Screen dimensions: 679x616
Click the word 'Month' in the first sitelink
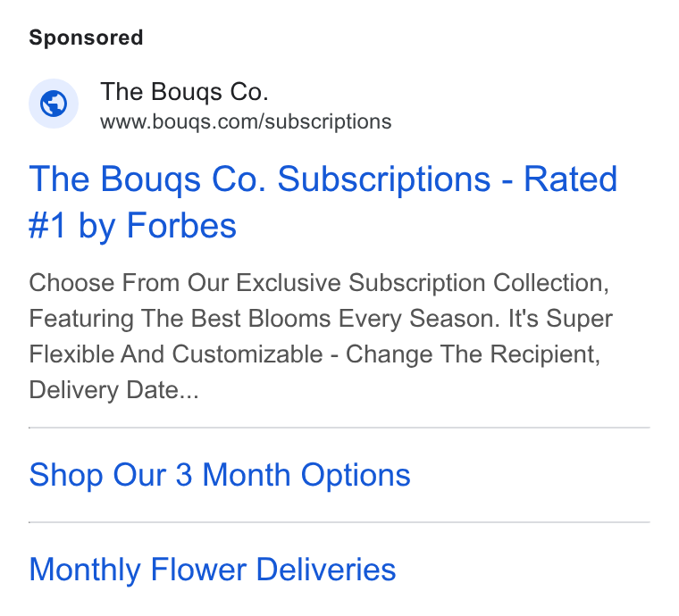(x=247, y=475)
